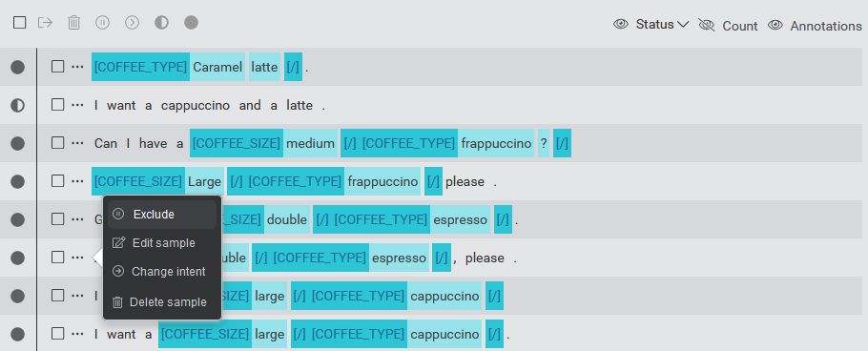
Task: Click the status circle of the double espresso row ending with period
Action: click(18, 219)
